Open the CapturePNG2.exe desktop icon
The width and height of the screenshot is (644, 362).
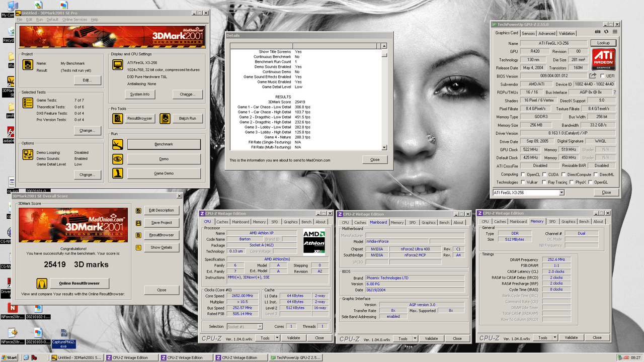pyautogui.click(x=64, y=339)
